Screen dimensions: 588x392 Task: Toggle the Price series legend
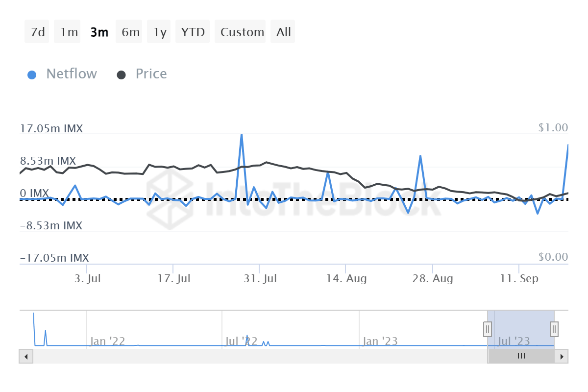click(151, 74)
